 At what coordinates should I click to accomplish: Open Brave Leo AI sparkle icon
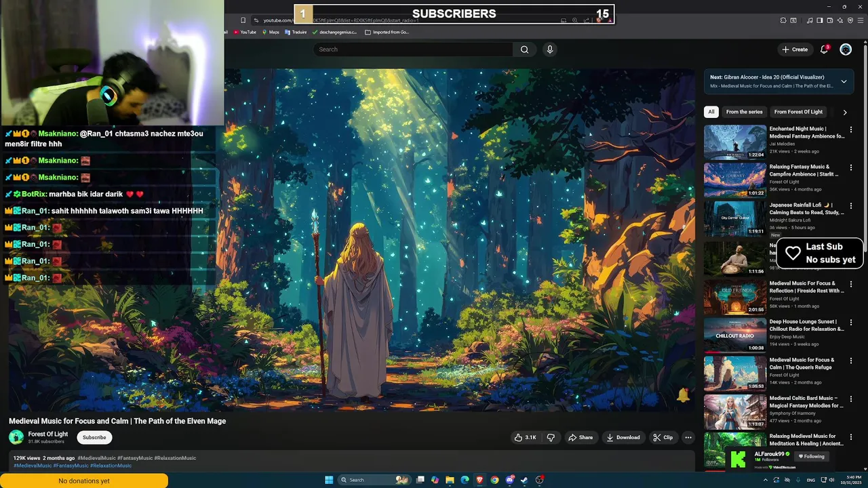click(840, 20)
